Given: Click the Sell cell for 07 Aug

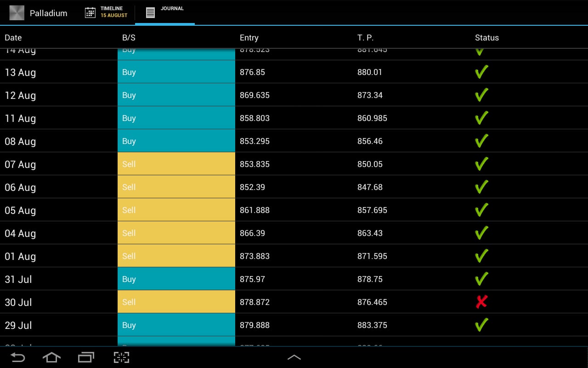Looking at the screenshot, I should click(176, 164).
